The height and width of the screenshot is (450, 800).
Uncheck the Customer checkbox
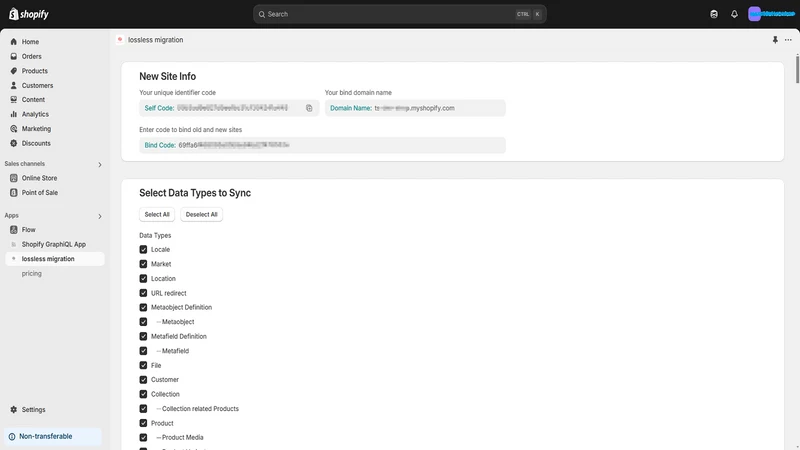coord(143,380)
